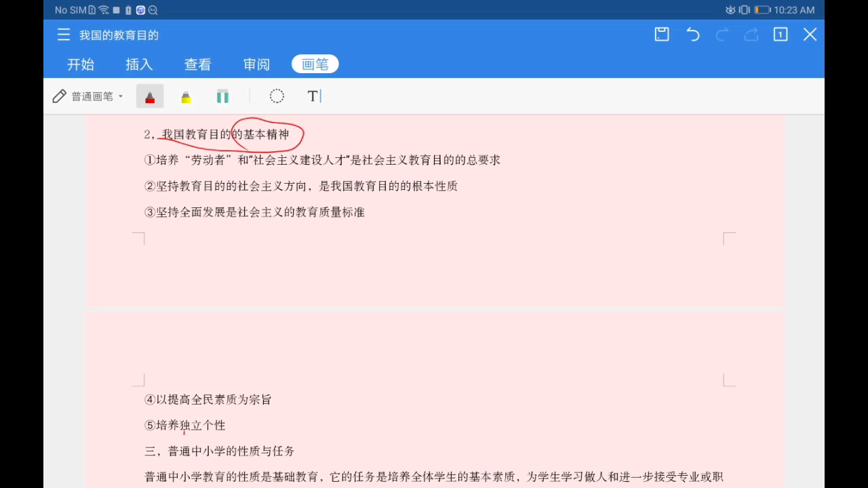The height and width of the screenshot is (488, 868).
Task: Select the yellow highlighter tool
Action: click(186, 96)
